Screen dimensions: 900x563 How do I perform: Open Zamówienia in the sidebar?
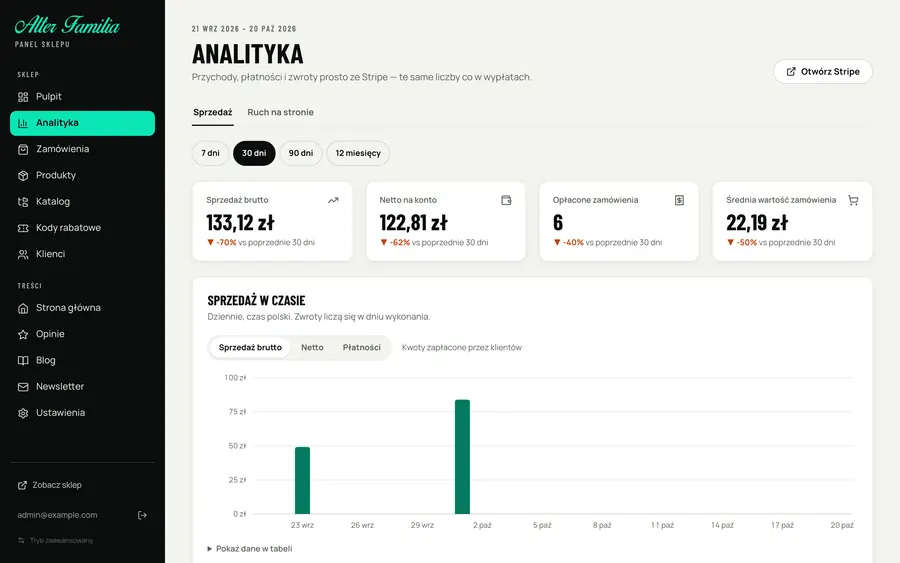(82, 149)
